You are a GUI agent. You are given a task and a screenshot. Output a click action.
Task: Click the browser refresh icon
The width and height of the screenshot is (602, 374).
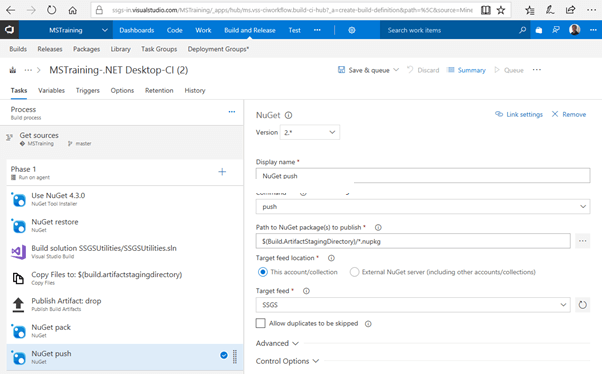coord(51,10)
